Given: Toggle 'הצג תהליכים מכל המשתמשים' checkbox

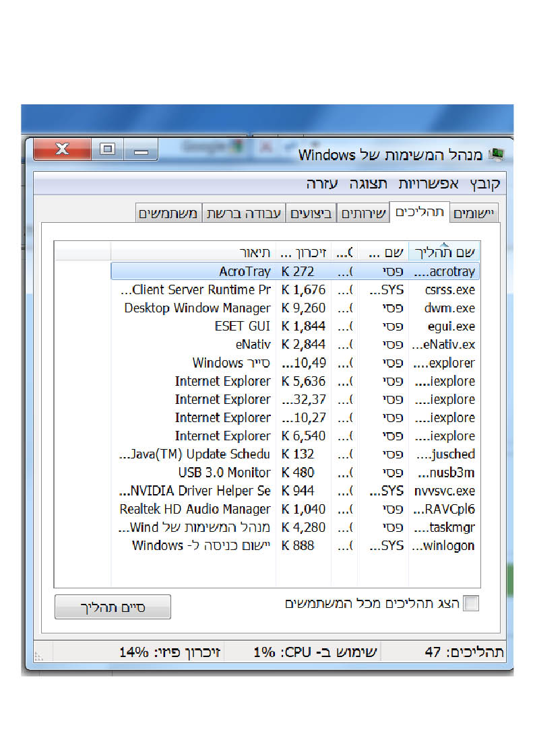Looking at the screenshot, I should coord(470,603).
